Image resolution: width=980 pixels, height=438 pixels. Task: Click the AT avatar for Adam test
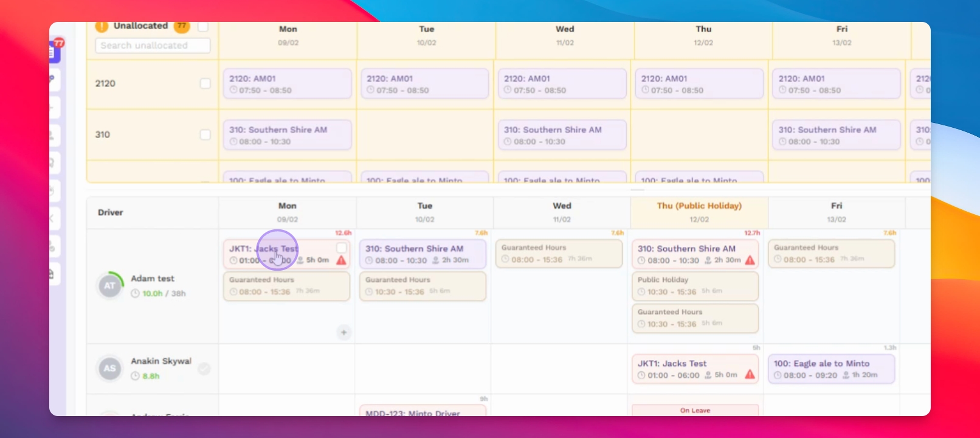[x=110, y=285]
